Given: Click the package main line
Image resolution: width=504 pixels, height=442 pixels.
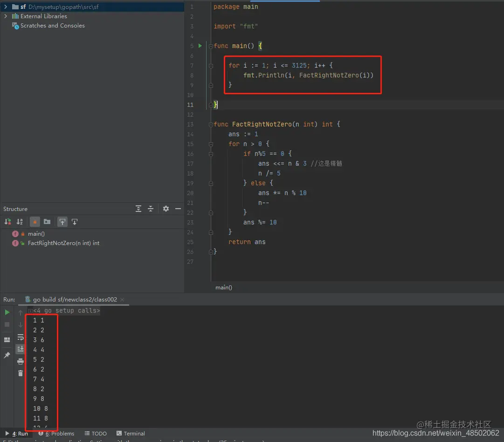Looking at the screenshot, I should pyautogui.click(x=235, y=7).
